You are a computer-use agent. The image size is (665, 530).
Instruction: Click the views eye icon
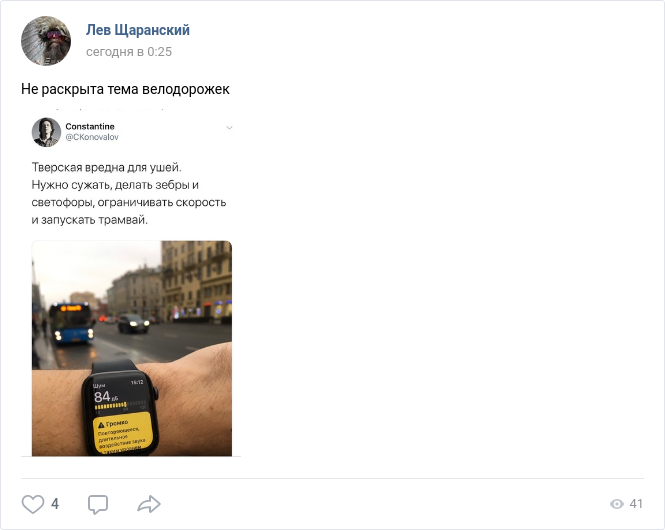(x=617, y=504)
